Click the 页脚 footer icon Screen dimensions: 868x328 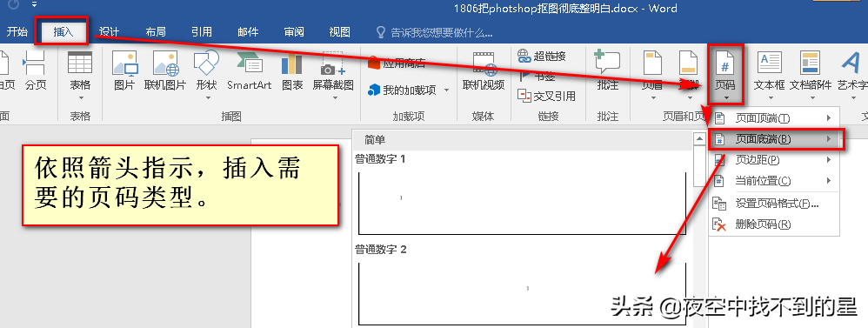(689, 64)
